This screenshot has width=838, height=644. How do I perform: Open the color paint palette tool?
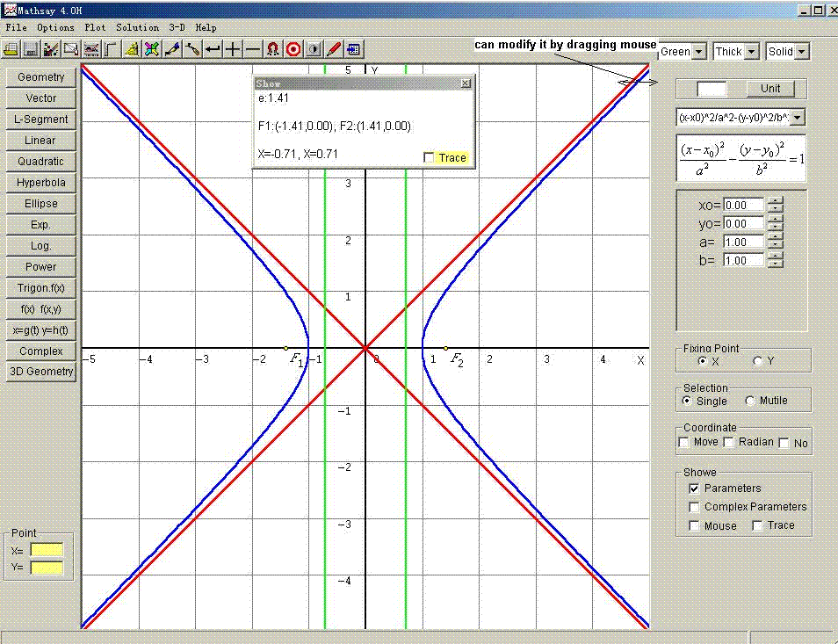coord(51,50)
